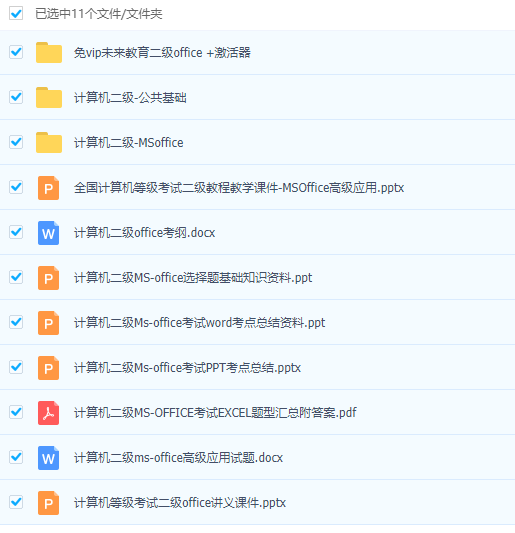Uncheck the select-all checkbox at top
Viewport: 515px width, 533px height.
[16, 14]
